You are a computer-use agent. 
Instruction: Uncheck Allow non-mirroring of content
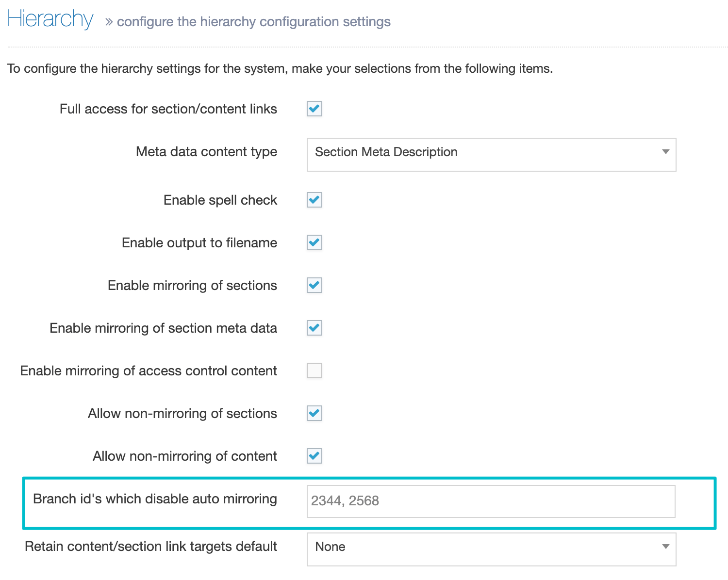(314, 456)
